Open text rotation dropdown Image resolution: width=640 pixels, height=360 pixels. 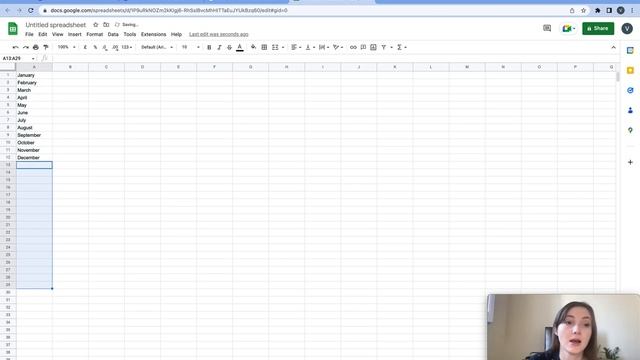click(x=338, y=47)
